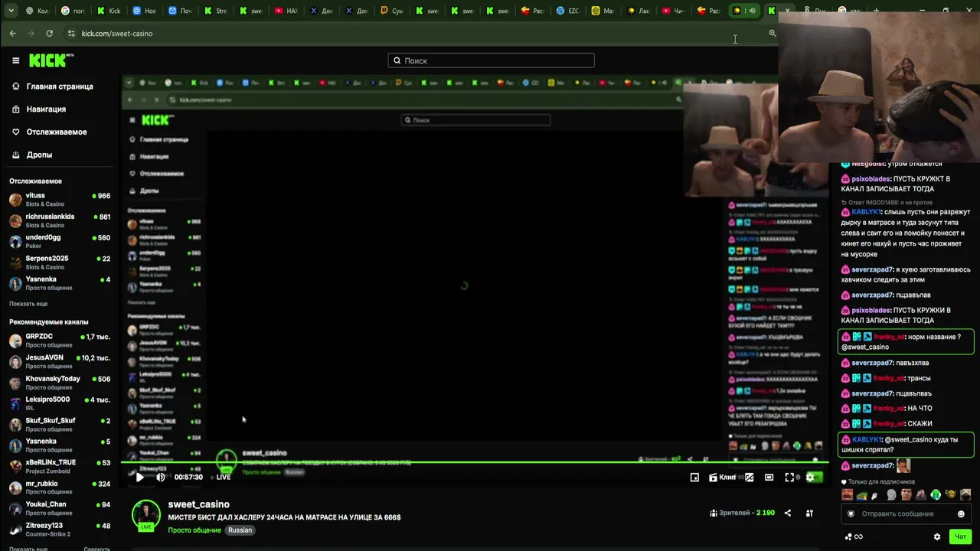The height and width of the screenshot is (551, 980).
Task: Mute the audio-playing browser tab
Action: coord(751,11)
